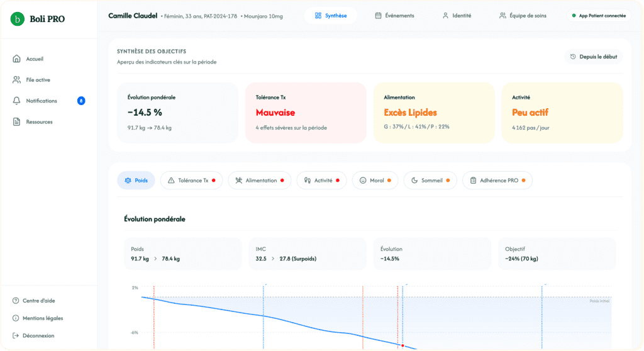Open the File active patient list
This screenshot has width=644, height=351.
[x=38, y=80]
